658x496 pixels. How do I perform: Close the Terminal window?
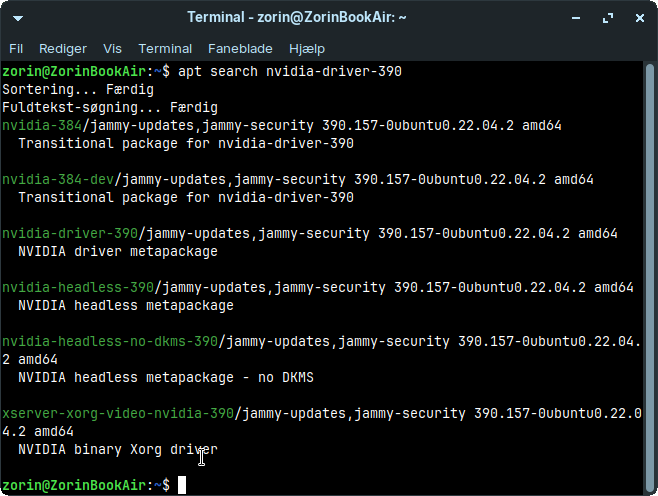click(640, 18)
